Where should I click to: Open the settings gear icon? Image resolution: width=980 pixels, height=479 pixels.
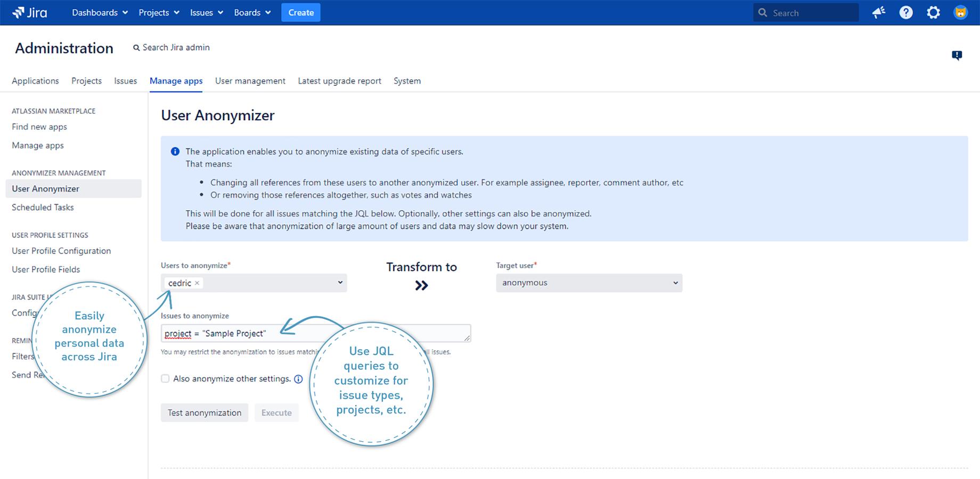tap(933, 12)
